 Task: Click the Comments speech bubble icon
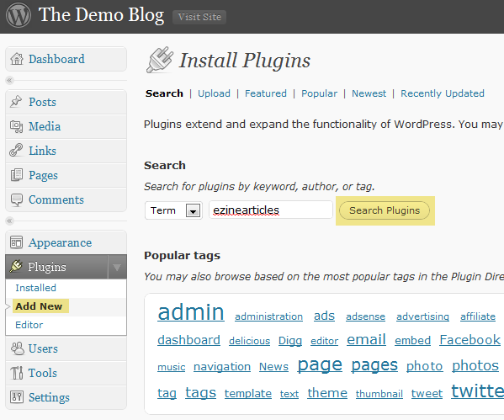(x=17, y=199)
